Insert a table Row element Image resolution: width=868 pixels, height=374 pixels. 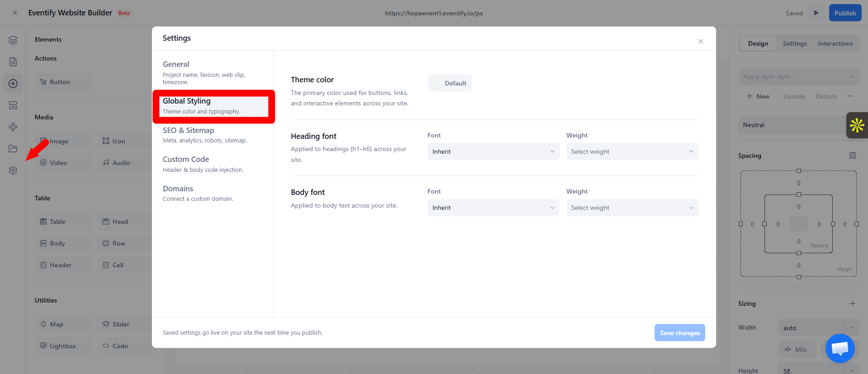tap(124, 243)
